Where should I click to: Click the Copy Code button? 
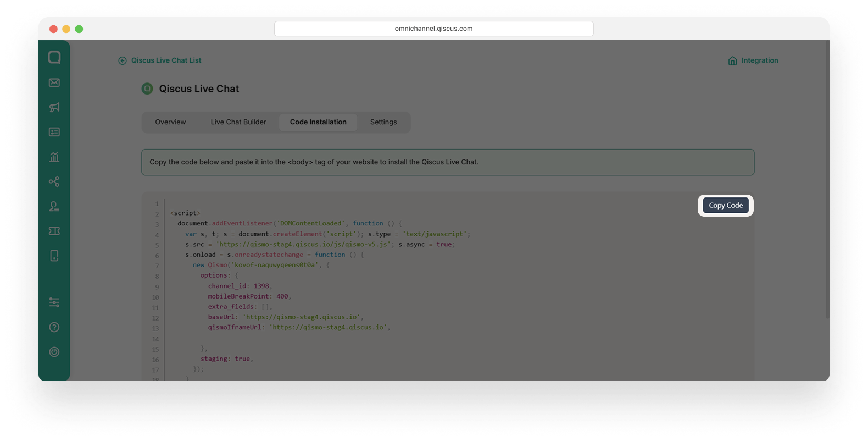coord(726,205)
